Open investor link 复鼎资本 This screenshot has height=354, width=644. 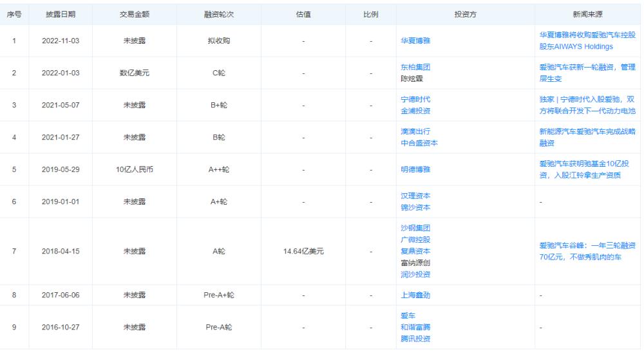click(415, 251)
